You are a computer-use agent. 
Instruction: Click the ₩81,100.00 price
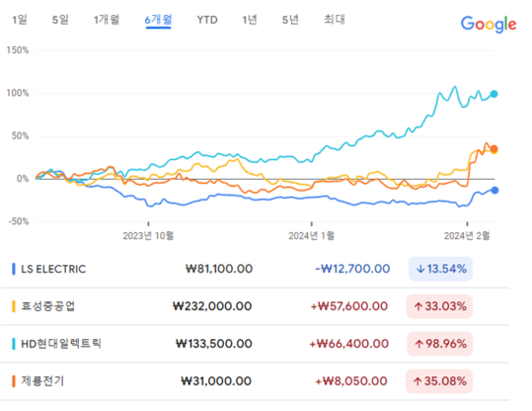[x=219, y=269]
